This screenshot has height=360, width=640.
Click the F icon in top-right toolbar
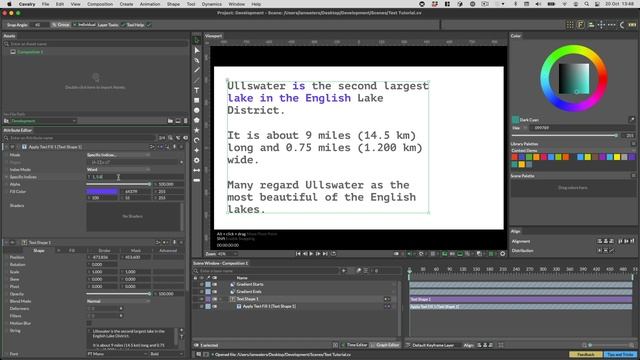(580, 25)
